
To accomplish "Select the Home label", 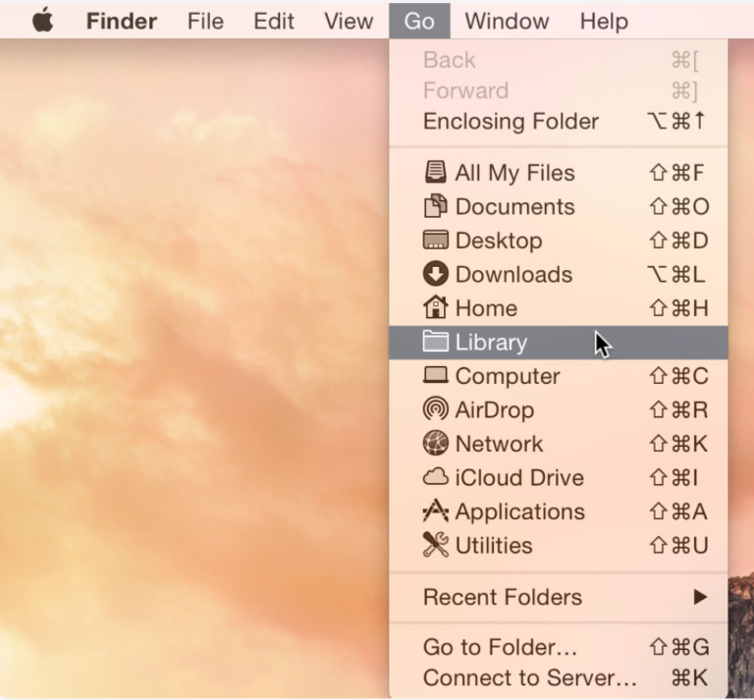I will [x=486, y=308].
